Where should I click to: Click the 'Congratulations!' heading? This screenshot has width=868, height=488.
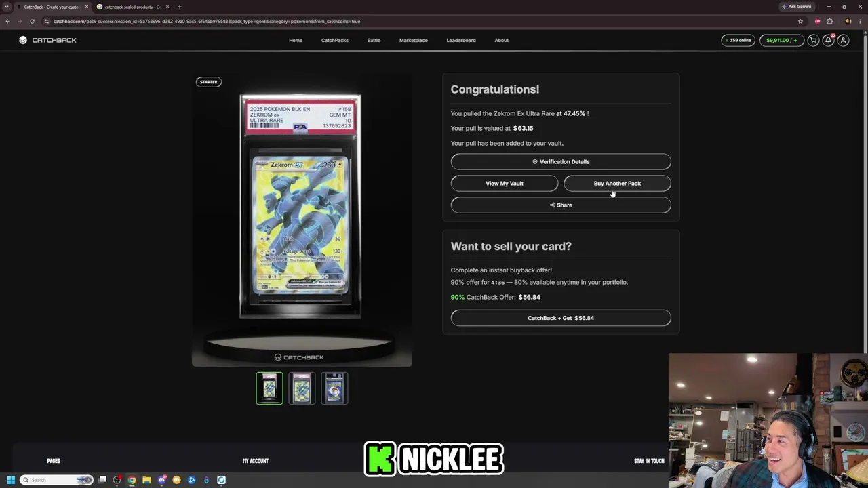(x=495, y=89)
